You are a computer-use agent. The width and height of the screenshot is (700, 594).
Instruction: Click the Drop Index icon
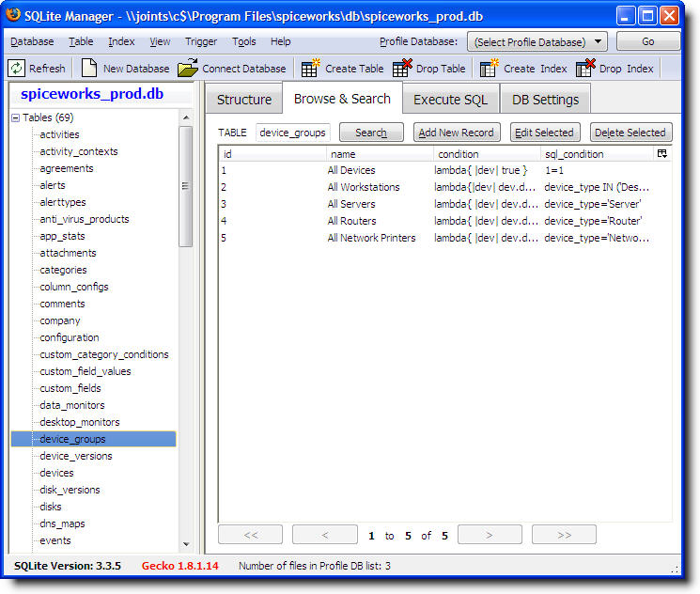(x=585, y=68)
